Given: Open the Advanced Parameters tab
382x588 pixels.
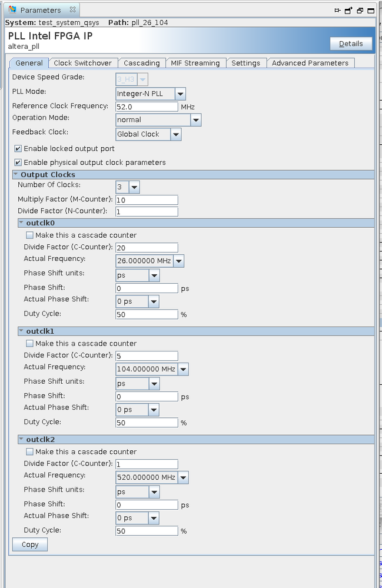Looking at the screenshot, I should 310,63.
